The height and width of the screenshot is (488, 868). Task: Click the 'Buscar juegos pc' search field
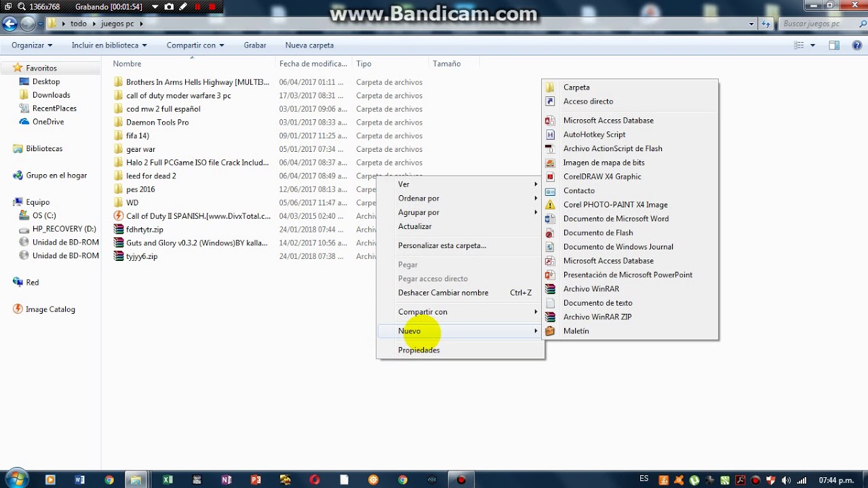[820, 24]
